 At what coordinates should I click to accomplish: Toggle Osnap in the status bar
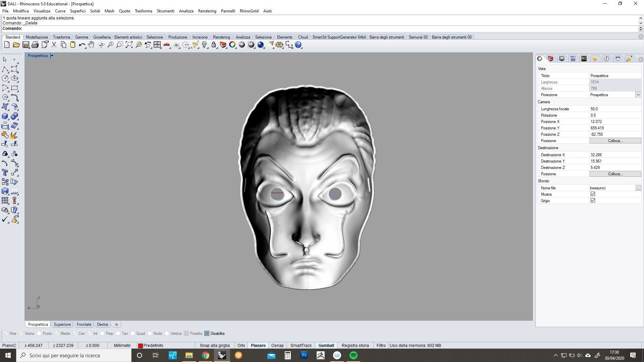click(277, 345)
